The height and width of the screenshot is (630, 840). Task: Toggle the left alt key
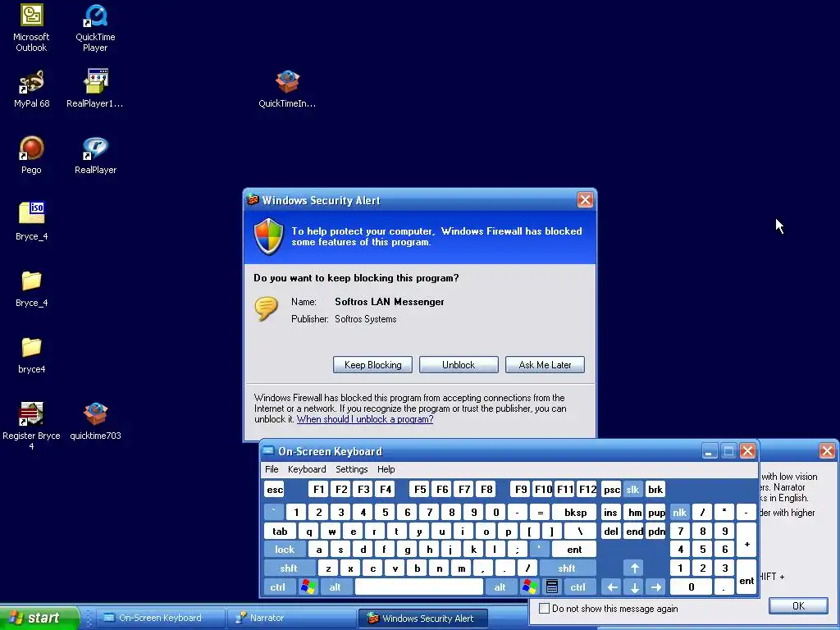pos(336,587)
